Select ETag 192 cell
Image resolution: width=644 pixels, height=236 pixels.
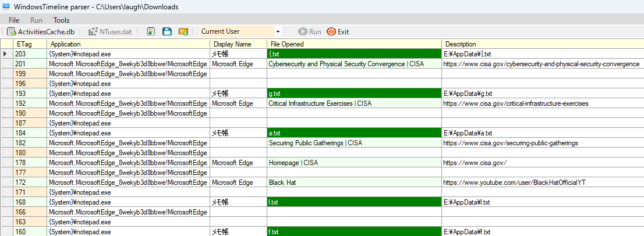pos(30,103)
